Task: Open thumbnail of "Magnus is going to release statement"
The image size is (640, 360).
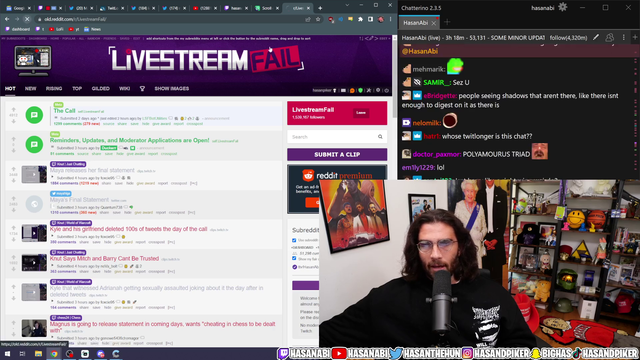Action: (34, 329)
